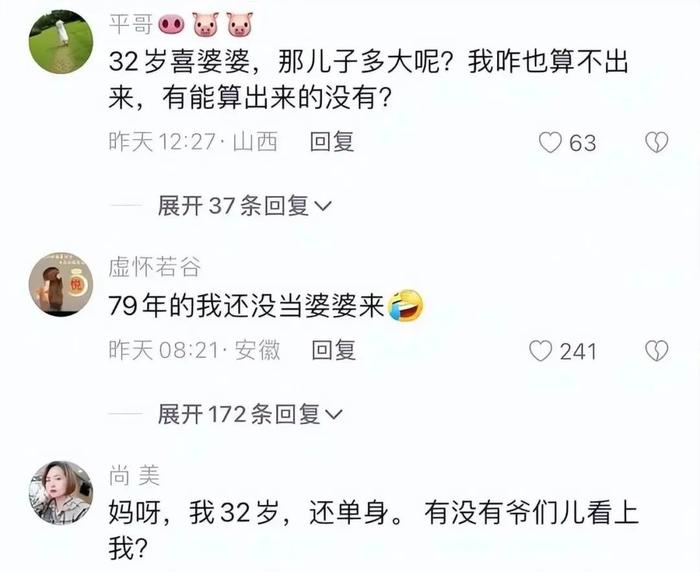Screen dimensions: 700x572
Task: Expand 172 replies under 虚怀若谷's comment
Action: tap(250, 414)
